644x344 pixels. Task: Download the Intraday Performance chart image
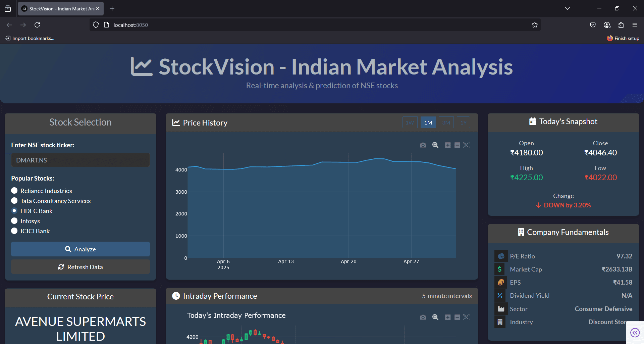click(x=423, y=317)
